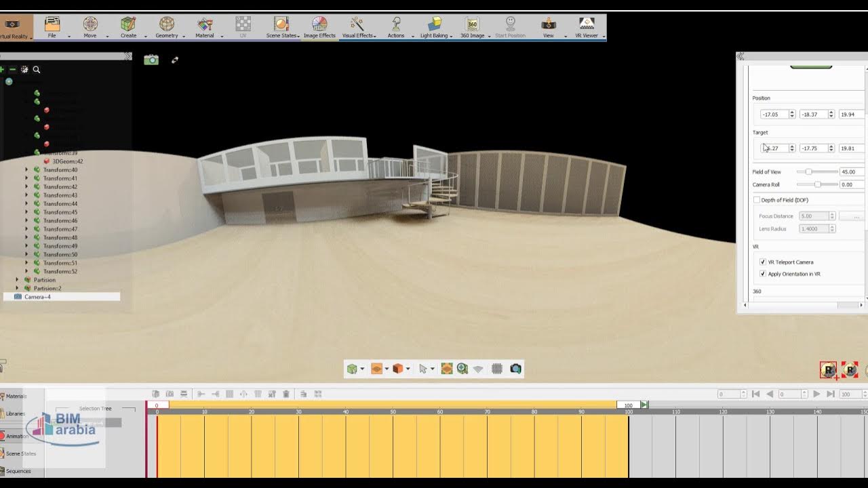Click the Position X field -17.05
Viewport: 868px width, 488px height.
tap(774, 115)
